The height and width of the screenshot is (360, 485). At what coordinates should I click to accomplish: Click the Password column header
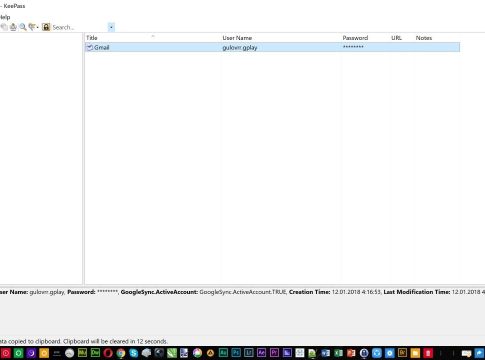click(x=355, y=38)
